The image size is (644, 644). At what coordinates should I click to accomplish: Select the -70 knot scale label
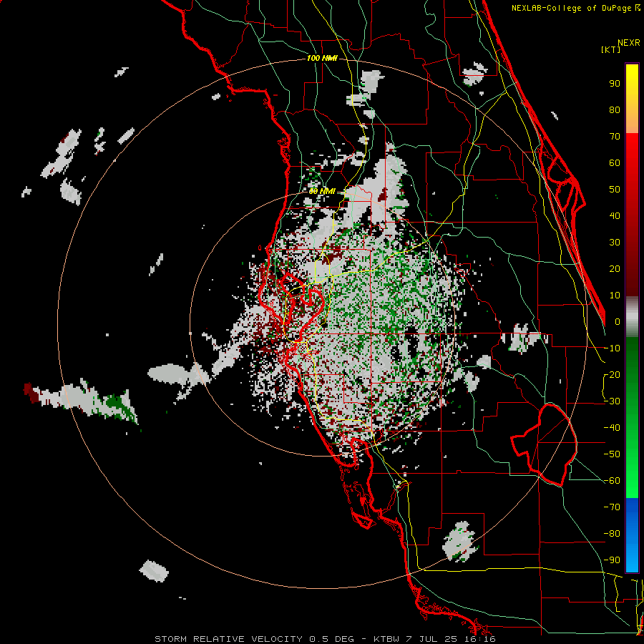[x=612, y=507]
